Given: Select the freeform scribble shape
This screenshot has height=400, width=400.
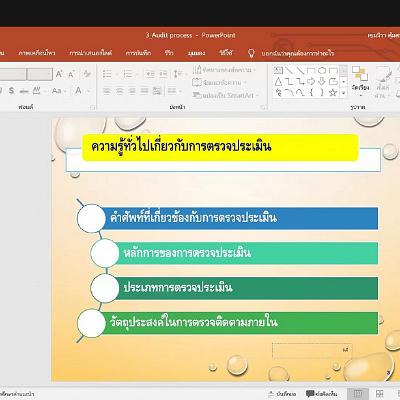Looking at the screenshot, I should coord(278,92).
